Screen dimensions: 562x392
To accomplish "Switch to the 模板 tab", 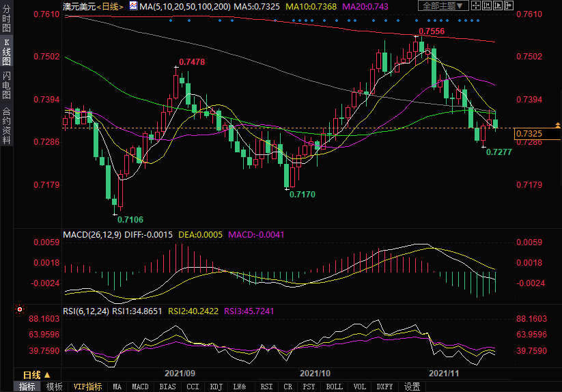I will pos(55,387).
